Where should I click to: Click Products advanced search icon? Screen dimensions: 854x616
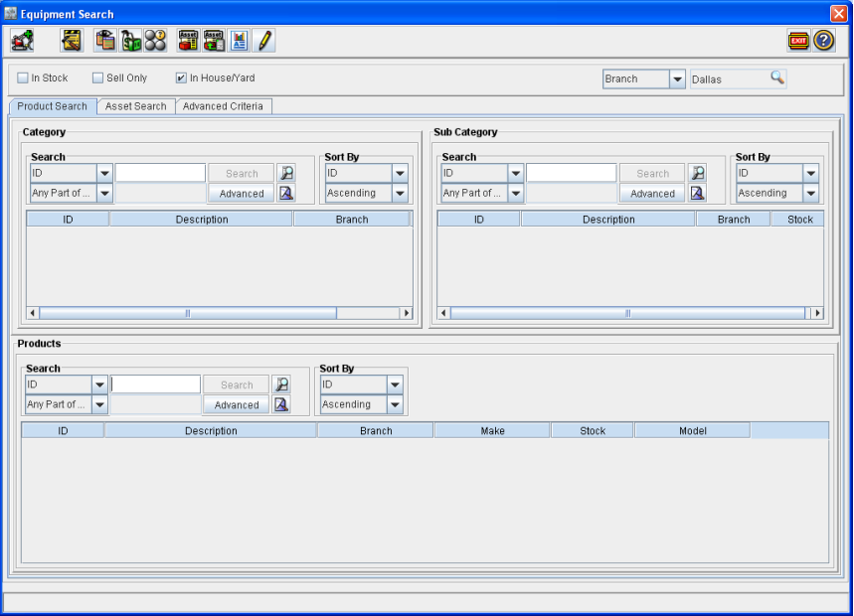(x=281, y=404)
